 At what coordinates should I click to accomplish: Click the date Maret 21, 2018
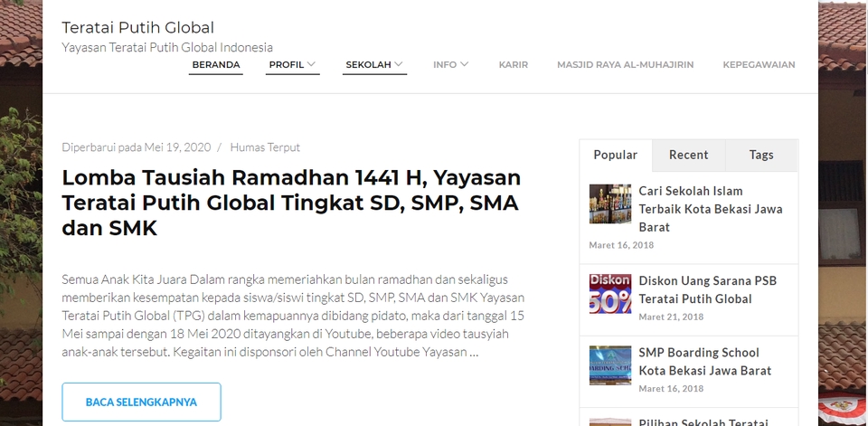point(671,317)
